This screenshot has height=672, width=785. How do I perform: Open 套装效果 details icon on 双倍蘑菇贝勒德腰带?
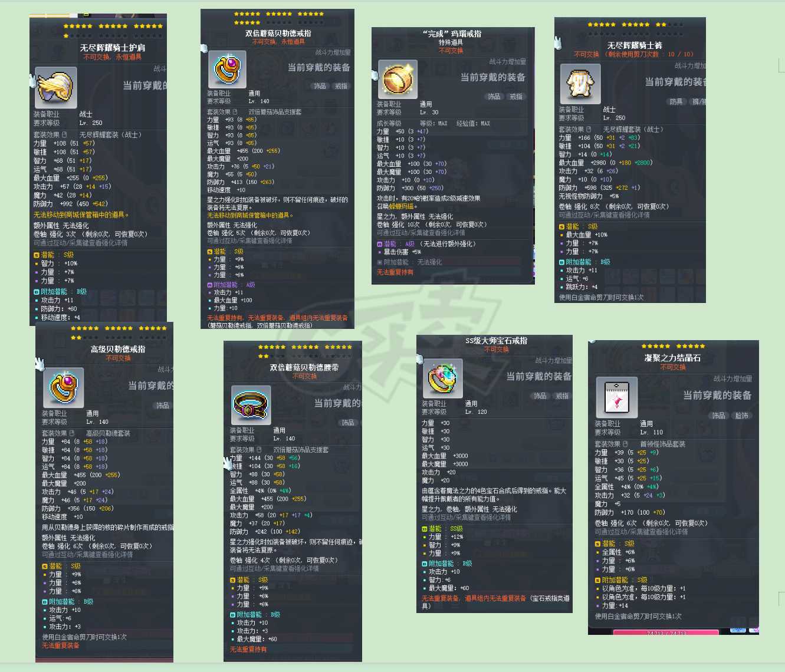point(259,450)
